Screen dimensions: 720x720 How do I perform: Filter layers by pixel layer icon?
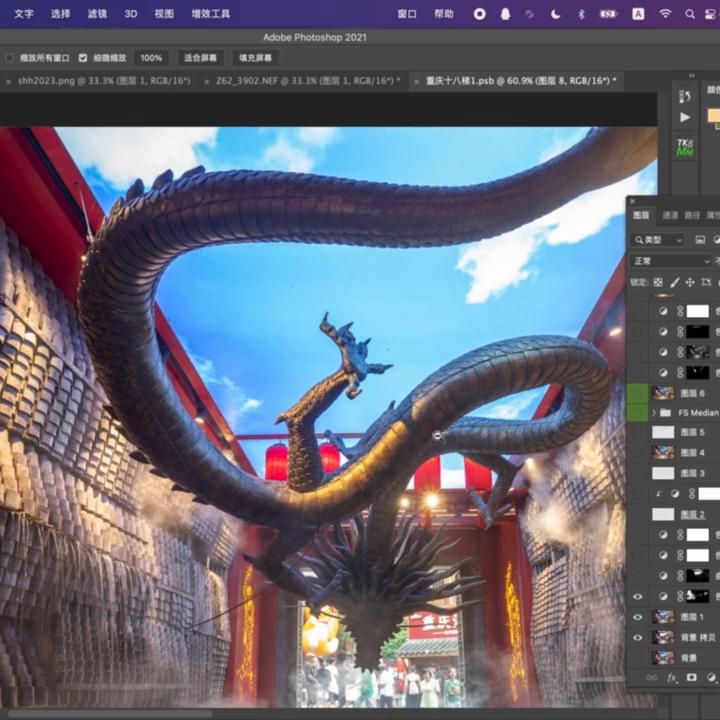click(x=700, y=240)
